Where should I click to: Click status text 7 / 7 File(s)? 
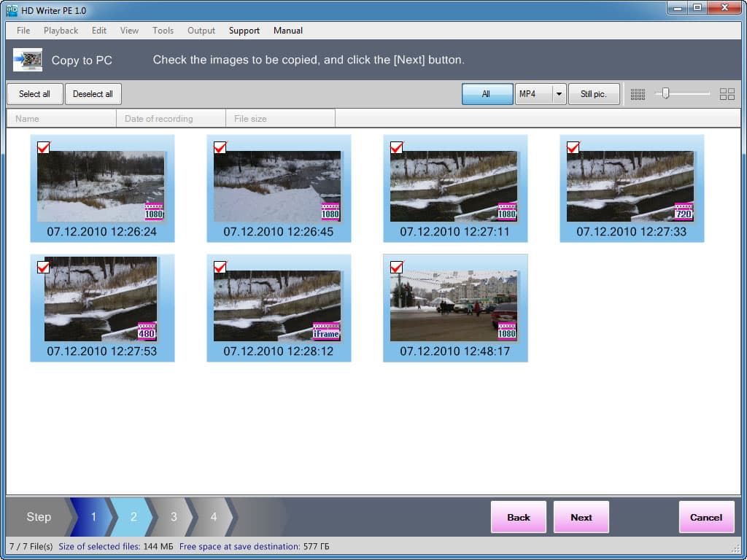(31, 546)
